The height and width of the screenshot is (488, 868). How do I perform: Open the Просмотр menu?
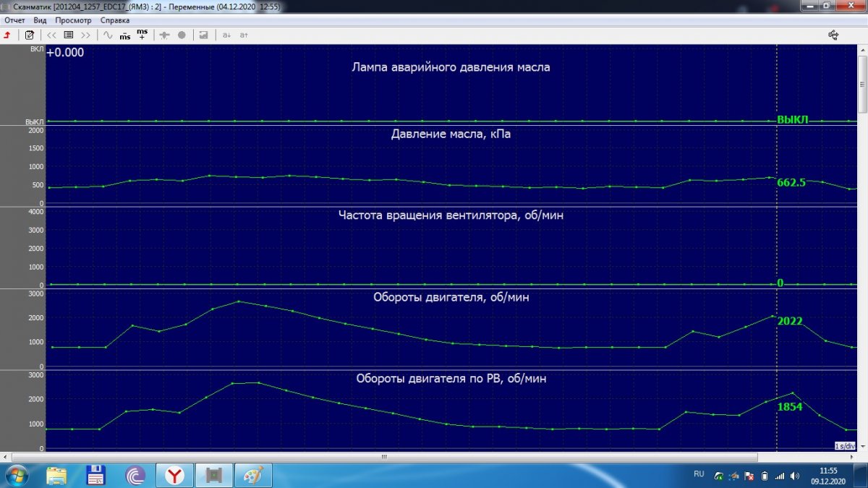click(x=73, y=20)
